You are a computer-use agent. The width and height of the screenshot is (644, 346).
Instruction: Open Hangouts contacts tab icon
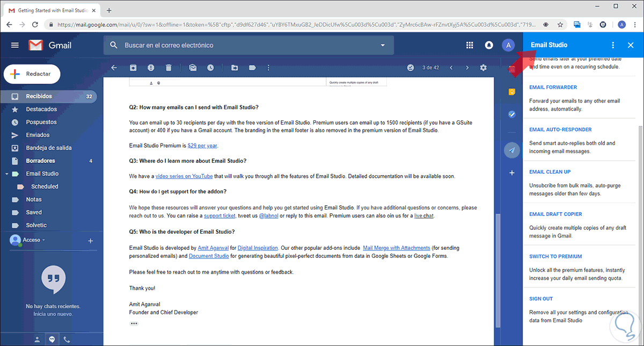click(37, 340)
